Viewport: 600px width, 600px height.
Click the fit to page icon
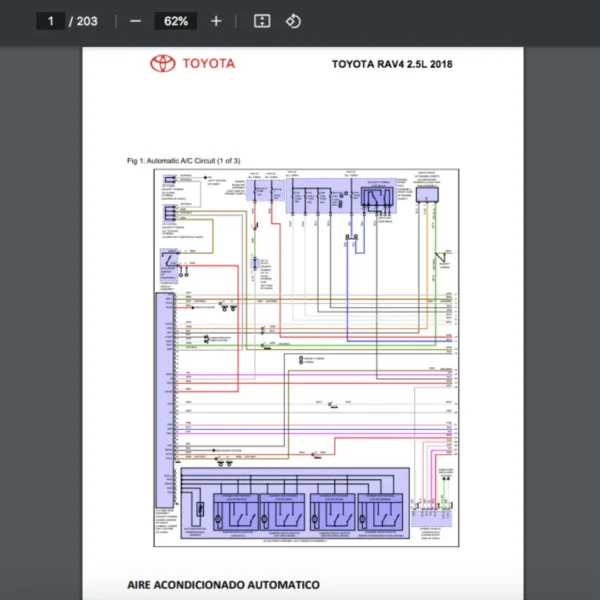pyautogui.click(x=262, y=21)
